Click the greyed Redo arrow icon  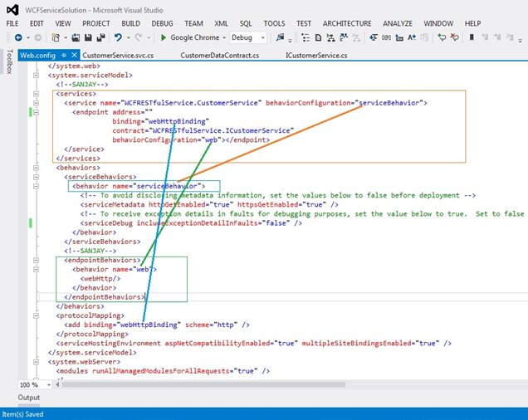tap(138, 37)
